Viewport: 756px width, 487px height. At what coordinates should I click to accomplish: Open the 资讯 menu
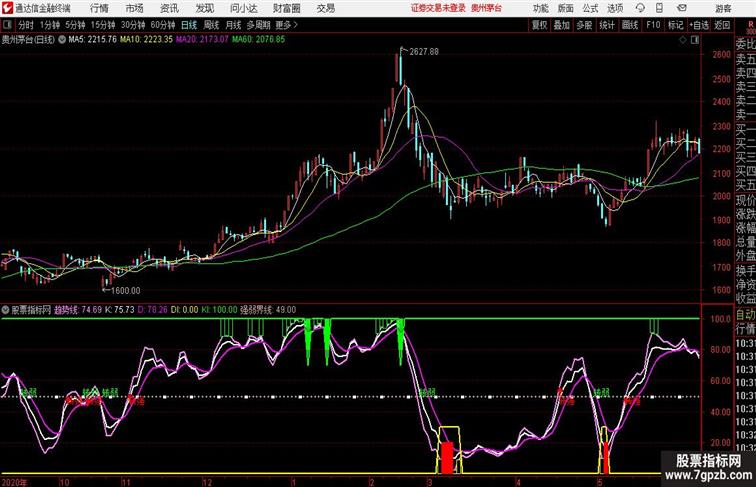[169, 8]
